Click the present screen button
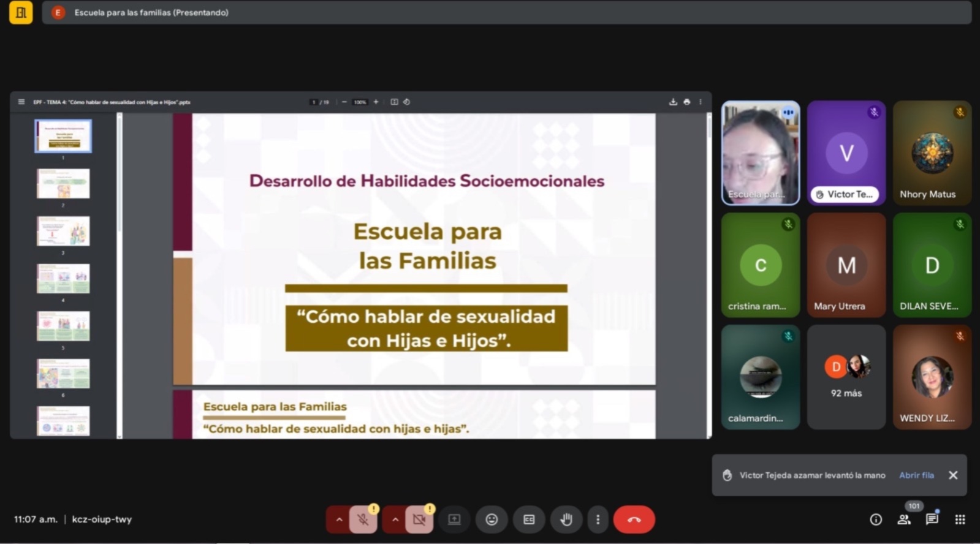This screenshot has width=980, height=544. click(x=454, y=519)
